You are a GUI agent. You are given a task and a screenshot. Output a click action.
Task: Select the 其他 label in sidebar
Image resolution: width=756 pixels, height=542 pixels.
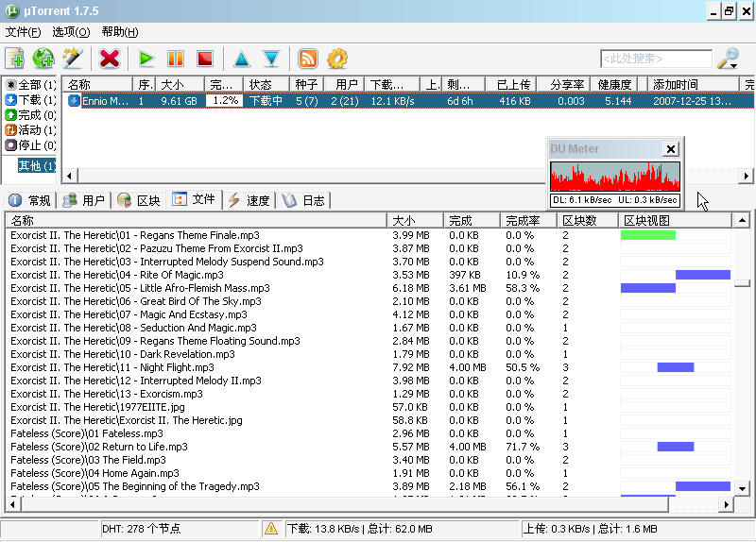[x=37, y=166]
